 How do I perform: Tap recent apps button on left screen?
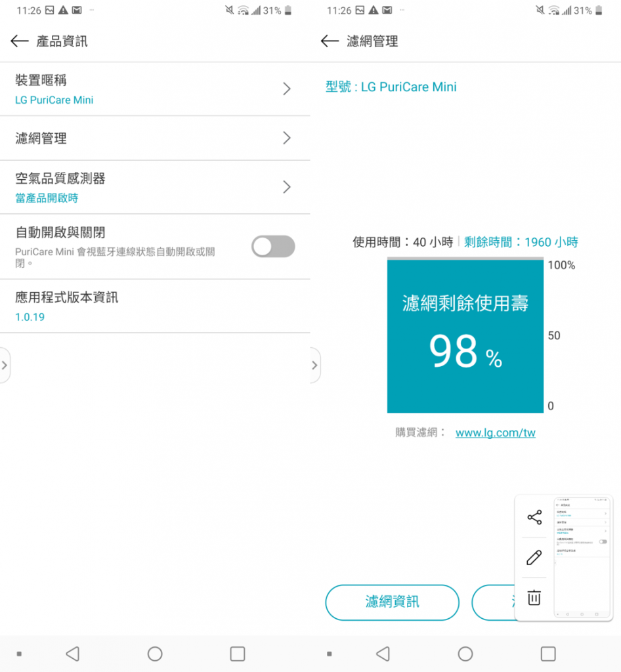point(238,654)
